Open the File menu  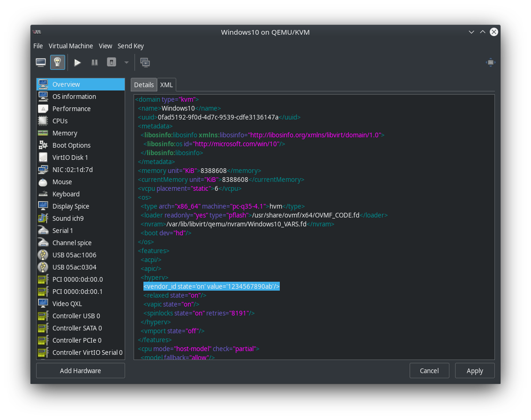coord(38,46)
